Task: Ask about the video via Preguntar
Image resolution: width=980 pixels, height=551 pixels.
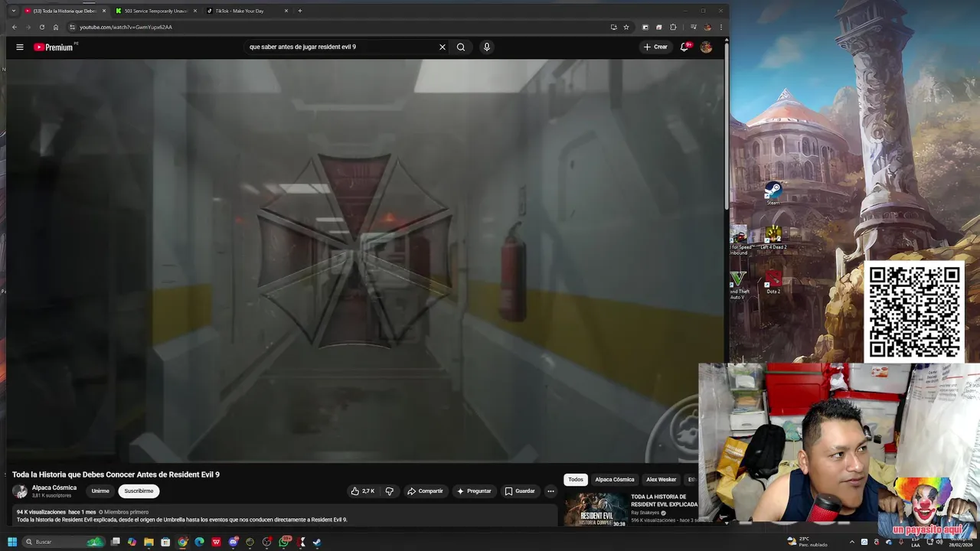Action: 474,491
